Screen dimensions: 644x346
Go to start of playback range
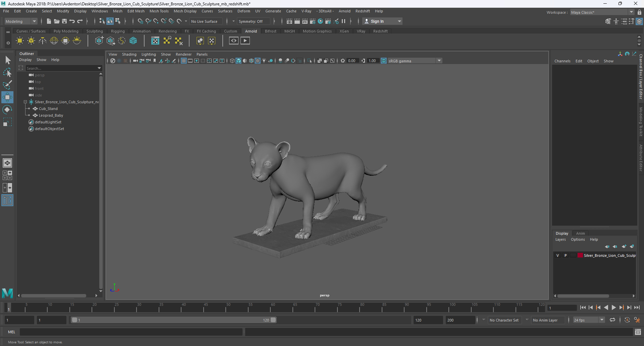[583, 307]
